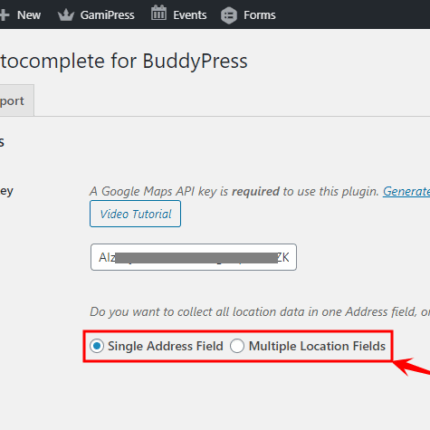Click the greyed-out part of the API key
Image resolution: width=430 pixels, height=430 pixels.
[196, 258]
